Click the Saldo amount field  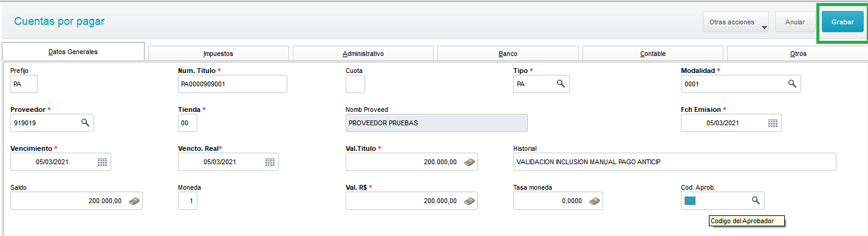click(x=77, y=201)
